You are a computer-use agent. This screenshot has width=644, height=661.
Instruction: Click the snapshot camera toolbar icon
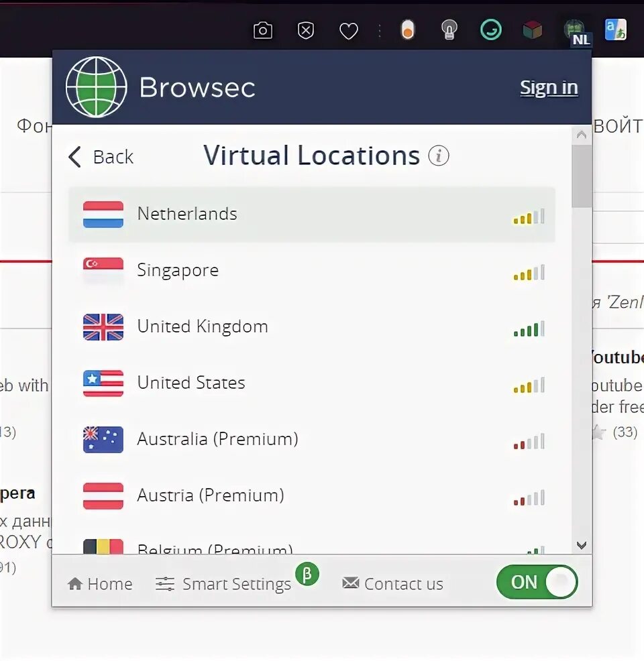pyautogui.click(x=263, y=30)
